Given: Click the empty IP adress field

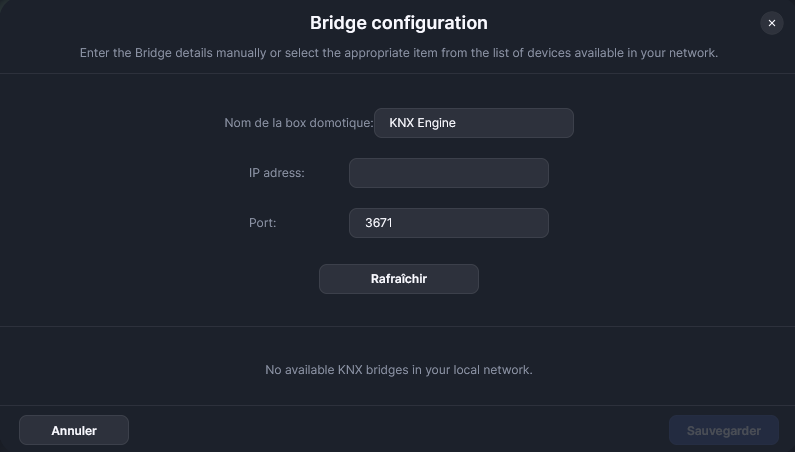Looking at the screenshot, I should point(448,173).
